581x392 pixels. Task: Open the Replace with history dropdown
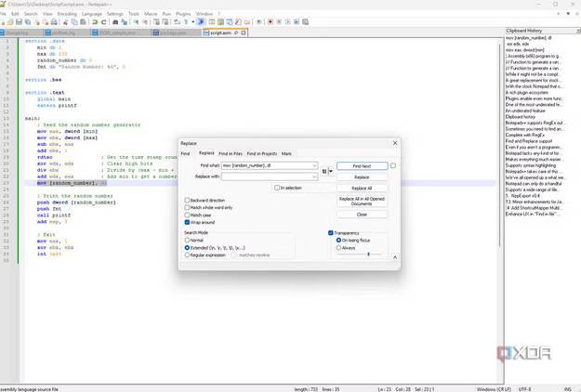(314, 176)
